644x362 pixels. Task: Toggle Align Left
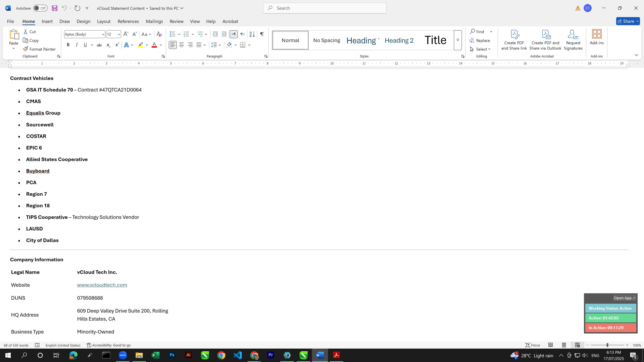173,45
